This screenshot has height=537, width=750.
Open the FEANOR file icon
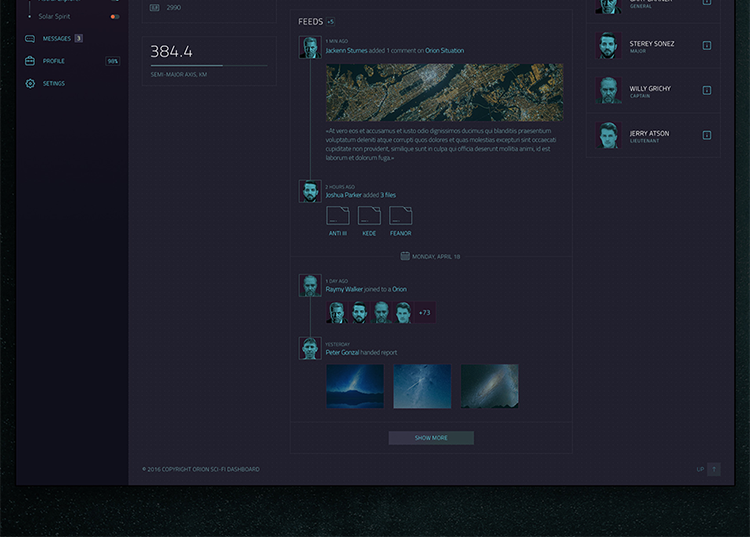coord(400,215)
